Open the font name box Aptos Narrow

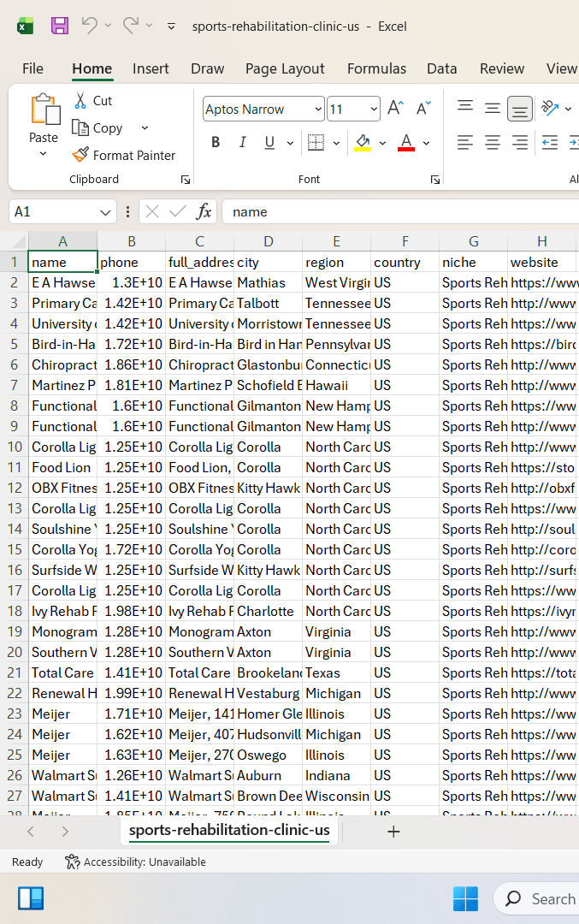coord(263,109)
